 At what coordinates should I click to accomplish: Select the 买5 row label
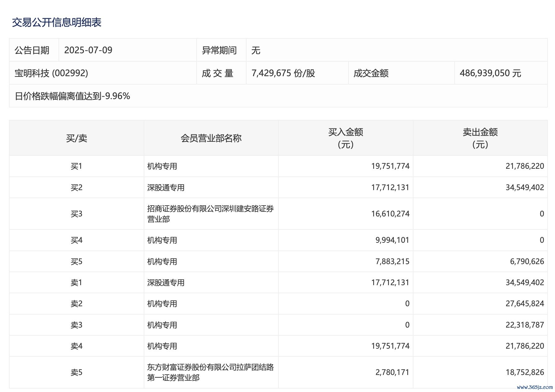coord(76,262)
